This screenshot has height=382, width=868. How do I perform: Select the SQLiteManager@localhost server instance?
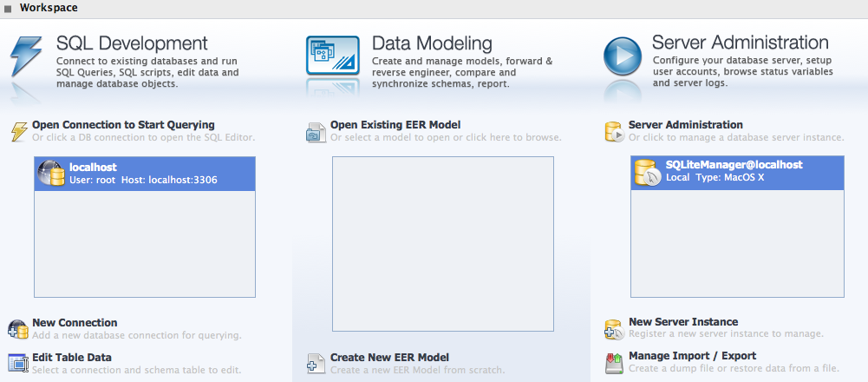tap(737, 173)
